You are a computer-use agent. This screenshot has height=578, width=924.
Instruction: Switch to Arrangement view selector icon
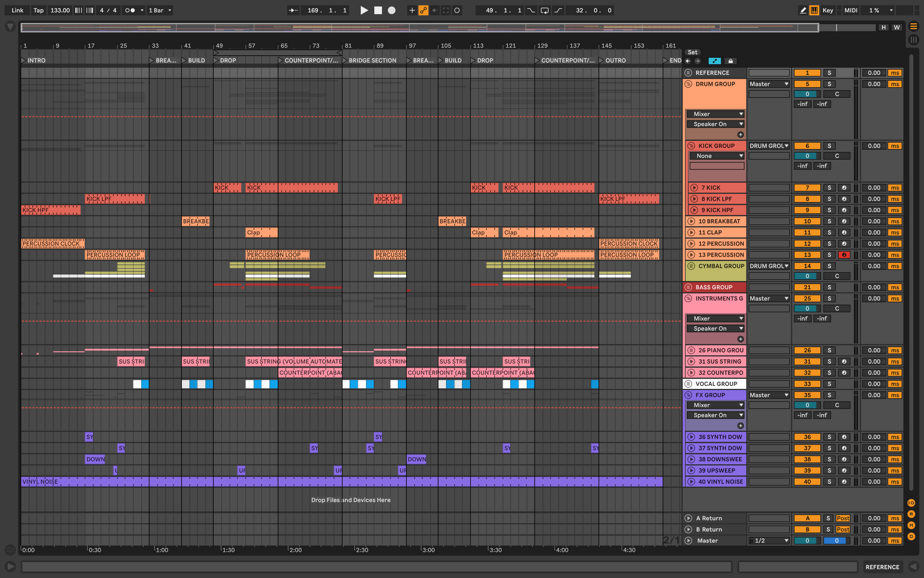click(914, 26)
